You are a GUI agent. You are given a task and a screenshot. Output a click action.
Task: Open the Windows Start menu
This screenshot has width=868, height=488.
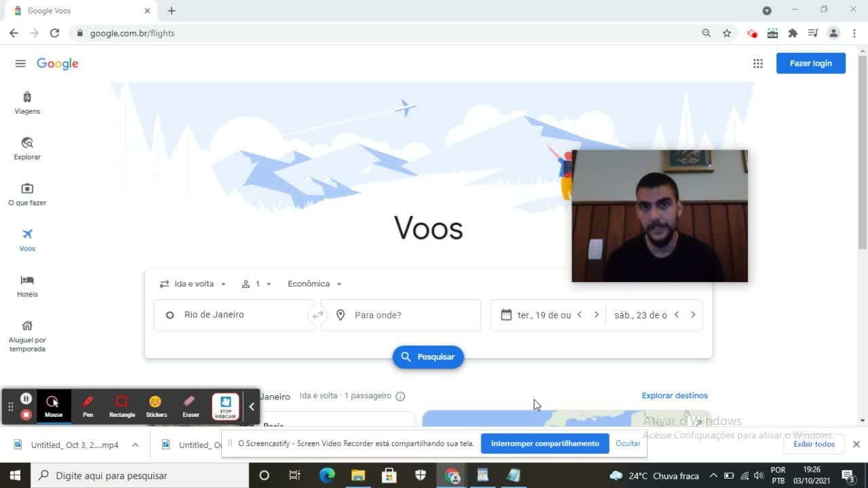(15, 476)
